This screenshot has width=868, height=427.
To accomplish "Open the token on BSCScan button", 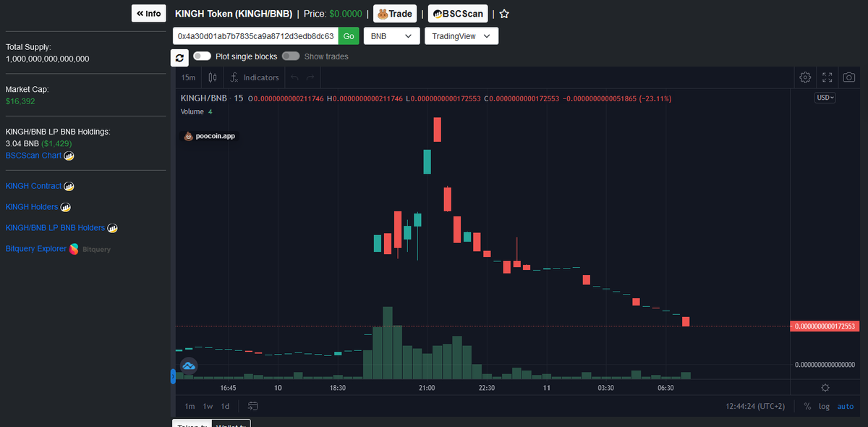I will point(457,14).
